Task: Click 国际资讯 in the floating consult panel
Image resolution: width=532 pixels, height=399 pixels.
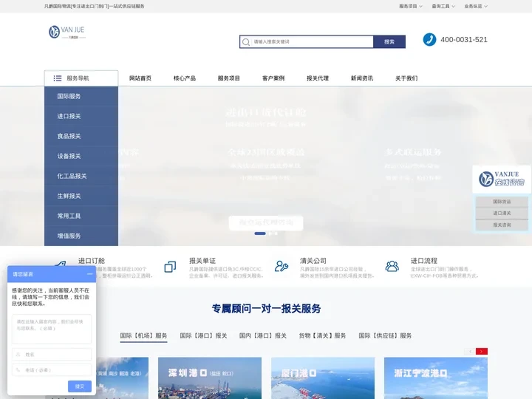Action: pos(502,202)
